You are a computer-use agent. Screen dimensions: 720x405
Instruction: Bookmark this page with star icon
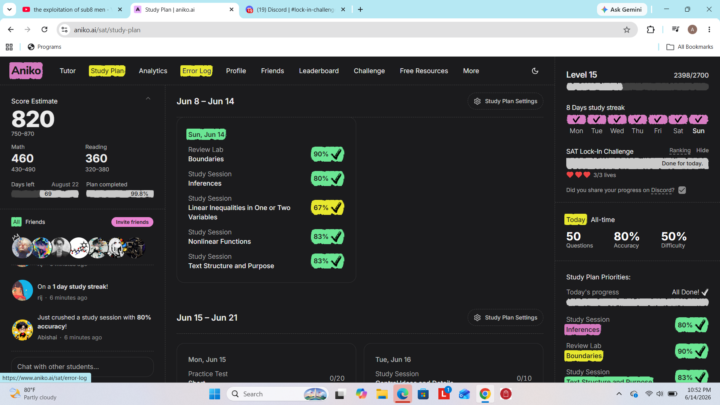[627, 30]
